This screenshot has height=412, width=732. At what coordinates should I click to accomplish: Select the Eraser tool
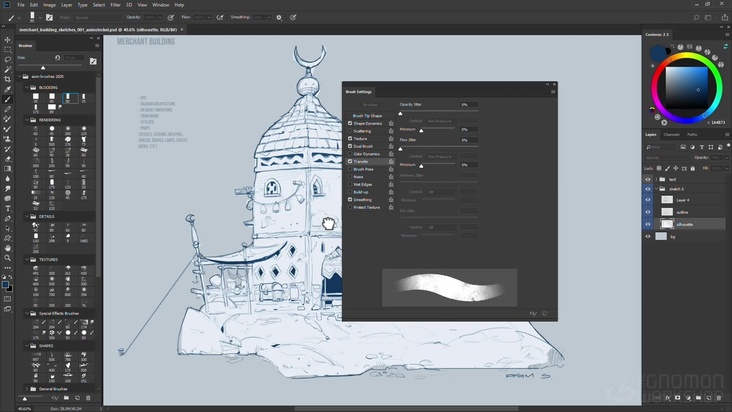(7, 159)
